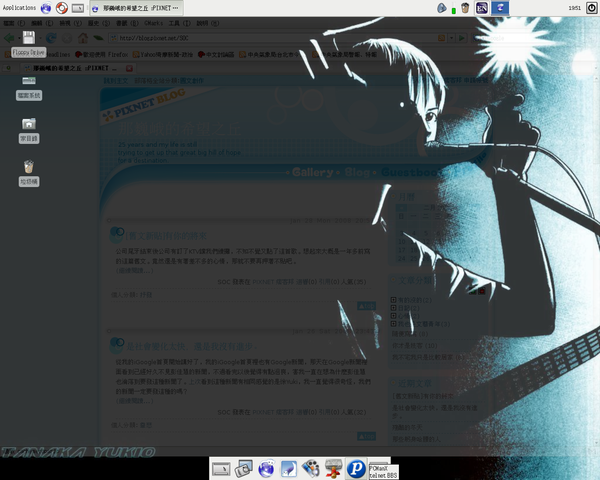Click the Top button under first post
This screenshot has width=600, height=480.
coord(366,306)
